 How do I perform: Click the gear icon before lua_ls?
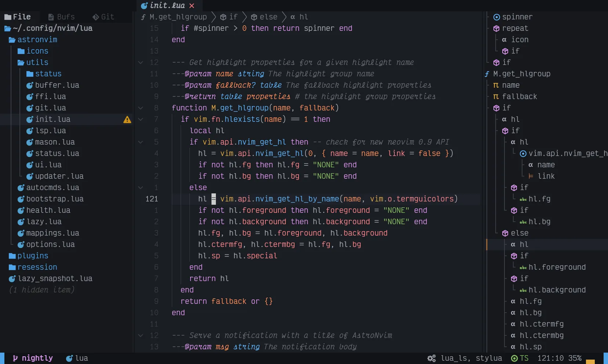431,358
